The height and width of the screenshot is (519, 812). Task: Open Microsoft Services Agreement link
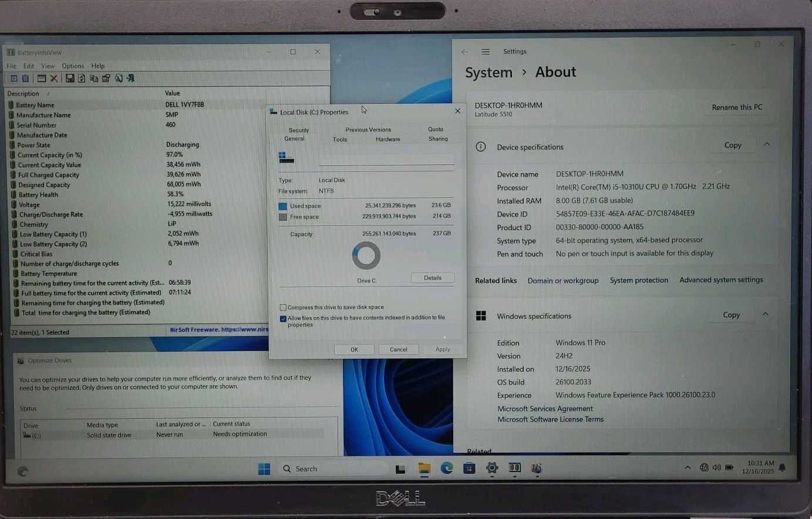tap(545, 409)
